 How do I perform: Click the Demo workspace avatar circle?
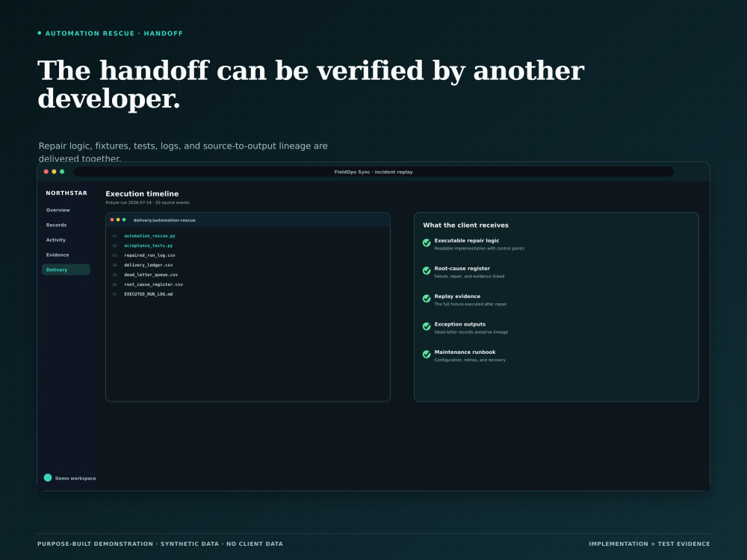[x=48, y=478]
